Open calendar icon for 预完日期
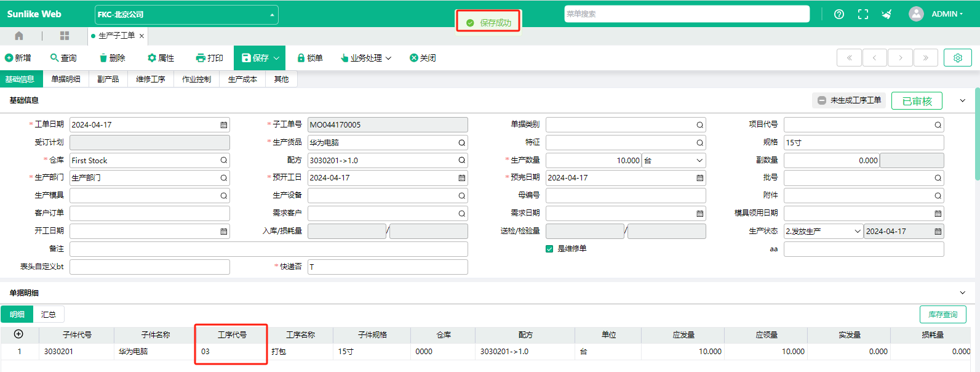Viewport: 980px width, 372px height. point(700,178)
